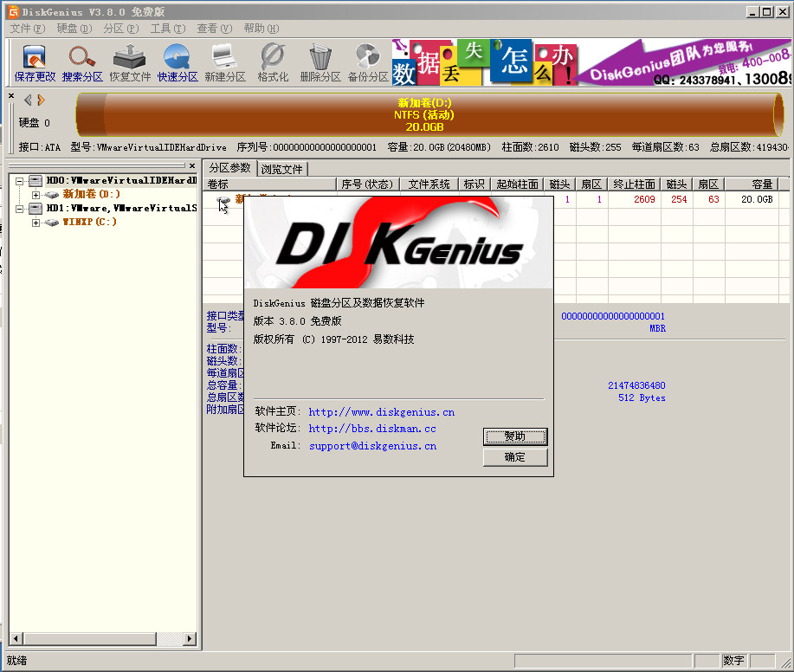
Task: Switch to the 浏览文件 tab
Action: 282,169
